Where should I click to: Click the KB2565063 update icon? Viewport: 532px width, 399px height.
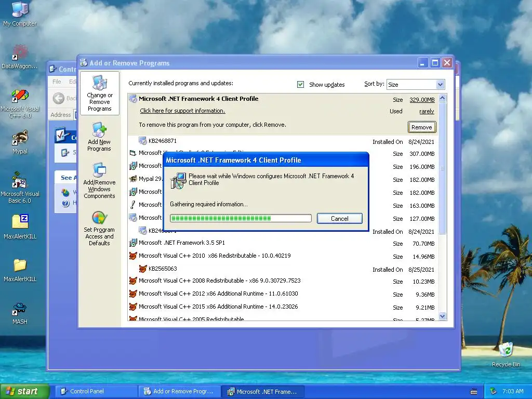143,269
